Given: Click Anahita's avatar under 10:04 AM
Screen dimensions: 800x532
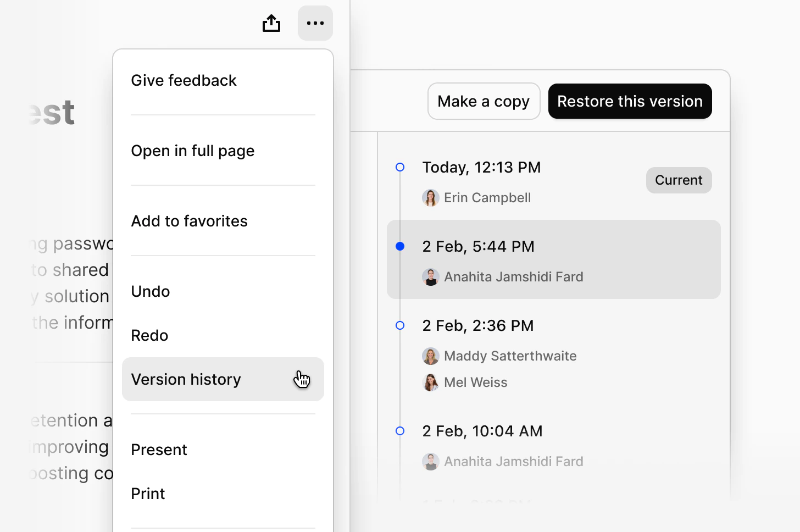Looking at the screenshot, I should [x=431, y=462].
